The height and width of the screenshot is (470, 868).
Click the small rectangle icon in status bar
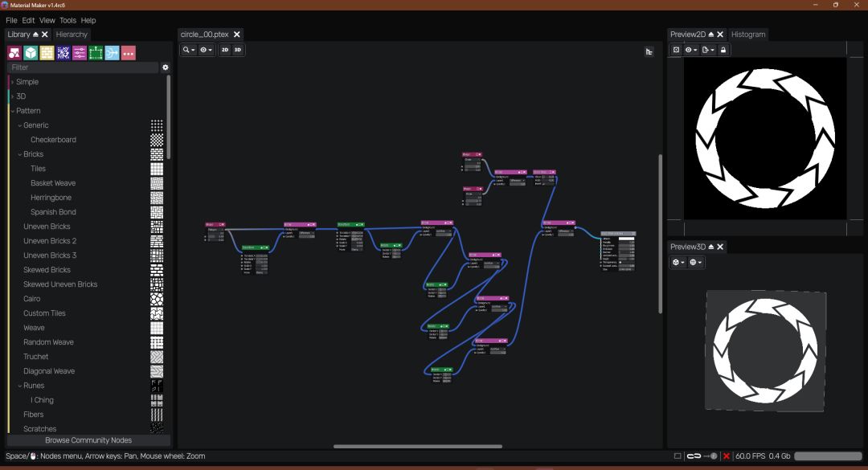(678, 456)
